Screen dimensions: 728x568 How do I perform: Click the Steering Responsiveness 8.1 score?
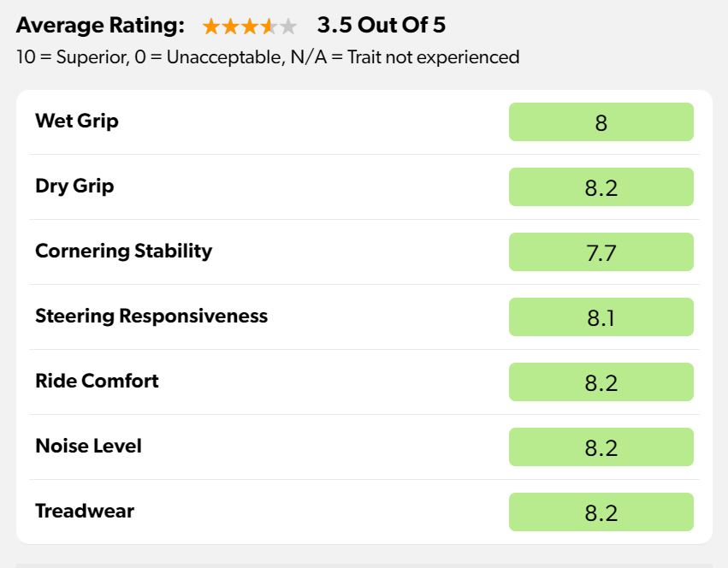[601, 317]
